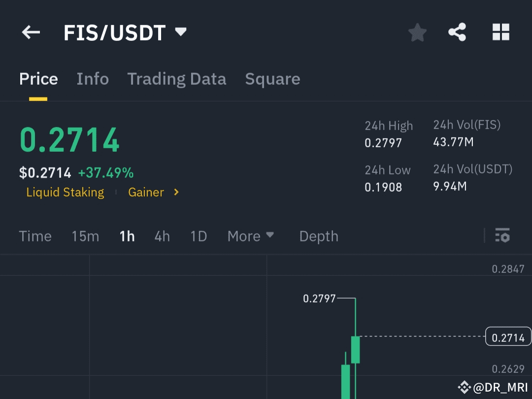Enable the 1D chart timeframe
Viewport: 532px width, 399px height.
pyautogui.click(x=198, y=236)
